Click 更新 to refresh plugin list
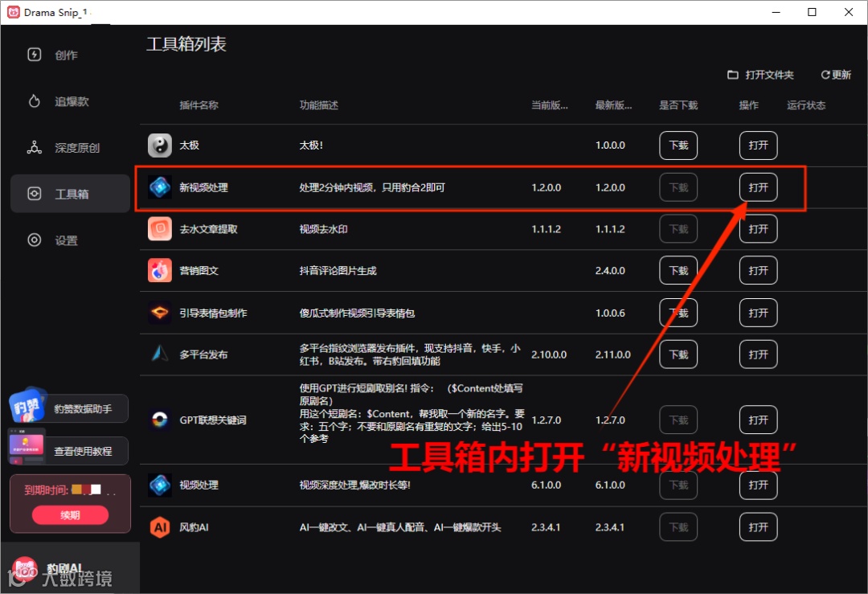The height and width of the screenshot is (594, 868). pos(836,75)
